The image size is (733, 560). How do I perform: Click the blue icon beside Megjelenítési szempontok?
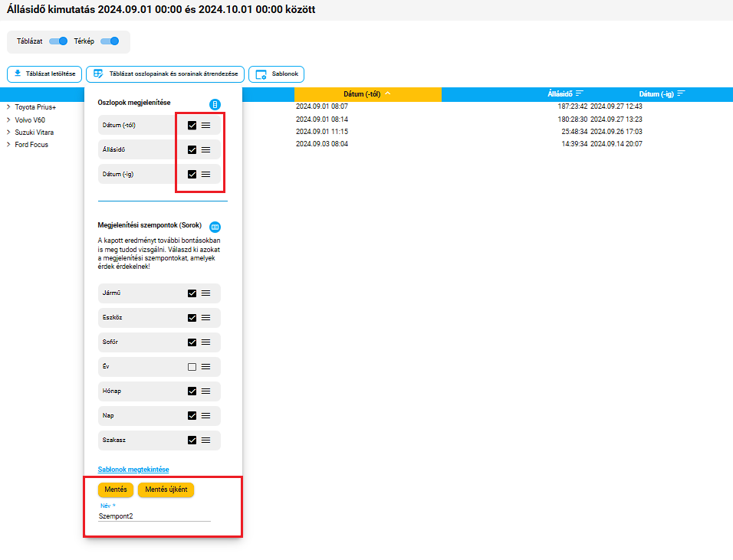tap(215, 227)
